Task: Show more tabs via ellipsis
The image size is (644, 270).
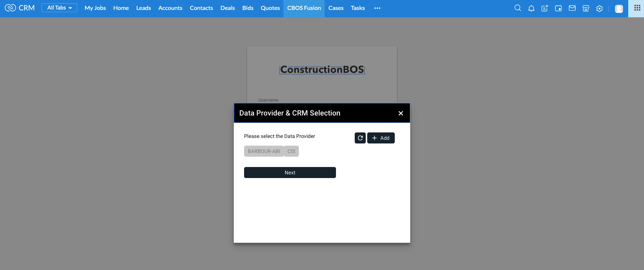Action: pos(377,8)
